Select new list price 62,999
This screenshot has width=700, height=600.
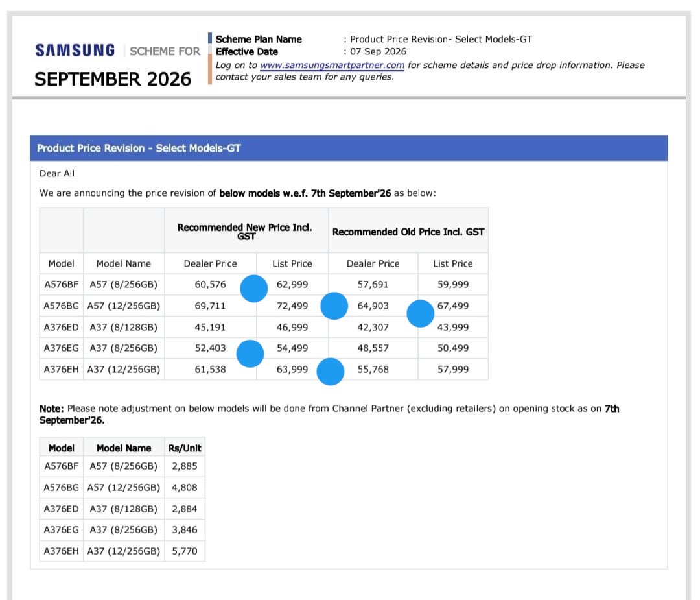pyautogui.click(x=292, y=285)
